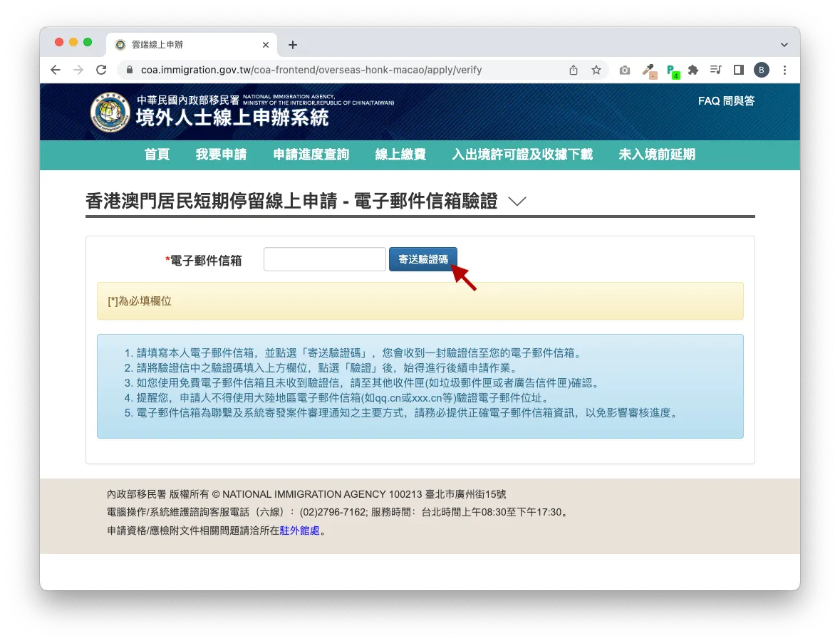Open the FAQ 問與答 link
The image size is (840, 643).
[x=726, y=101]
